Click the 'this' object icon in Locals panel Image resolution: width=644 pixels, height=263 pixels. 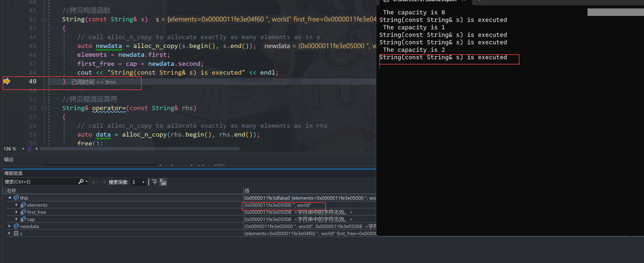[17, 197]
